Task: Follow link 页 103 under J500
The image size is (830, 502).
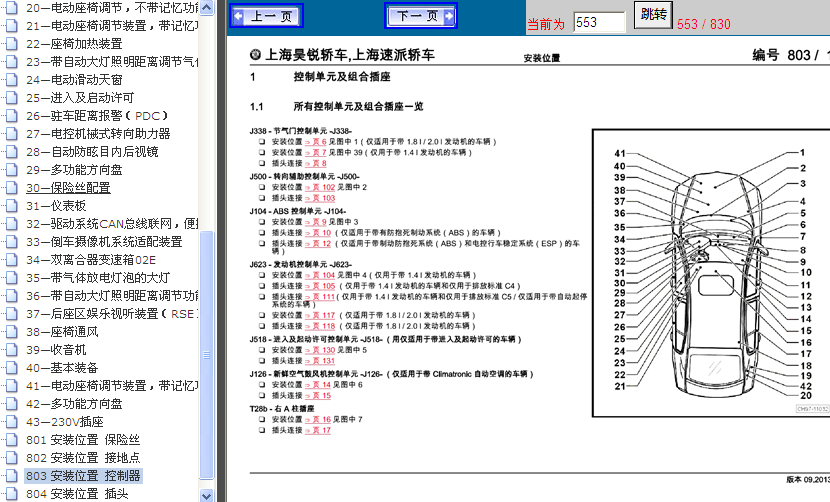Action: click(x=320, y=198)
